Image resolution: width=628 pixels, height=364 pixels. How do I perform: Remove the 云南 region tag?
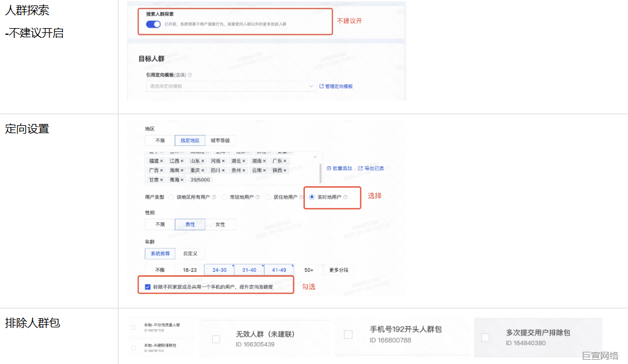265,170
